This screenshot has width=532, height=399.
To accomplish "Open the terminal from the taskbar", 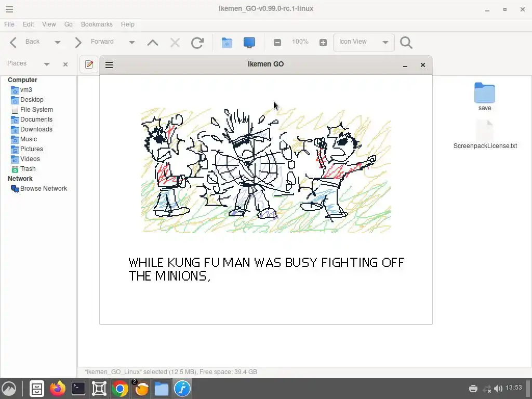I will [x=78, y=389].
